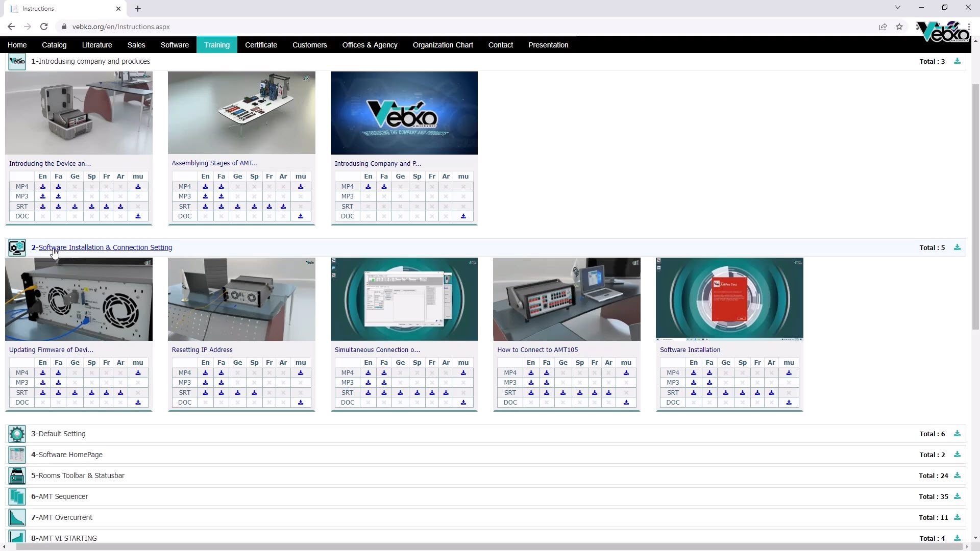Click the Software Installation & Connection Setting link
The height and width of the screenshot is (551, 980).
[x=105, y=247]
